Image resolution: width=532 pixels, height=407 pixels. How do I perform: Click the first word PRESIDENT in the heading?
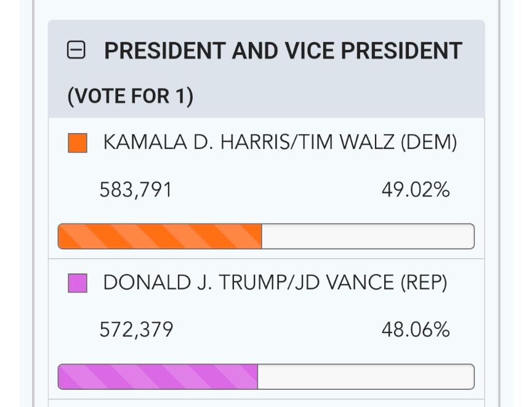[x=165, y=51]
